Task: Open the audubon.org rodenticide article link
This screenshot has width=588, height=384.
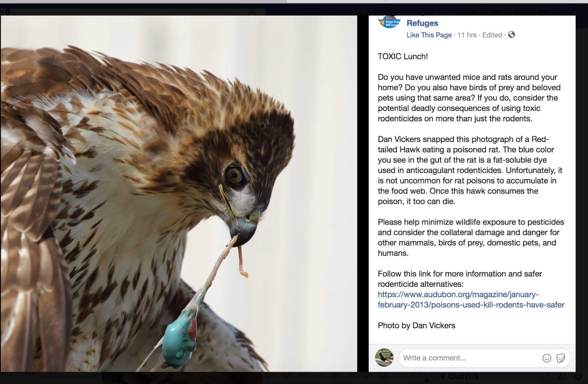Action: [x=471, y=300]
